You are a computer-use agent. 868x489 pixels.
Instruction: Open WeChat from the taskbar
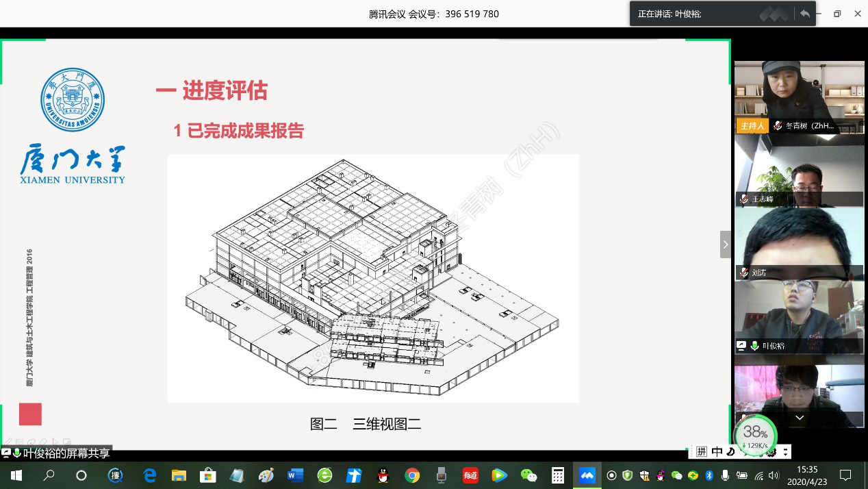528,475
